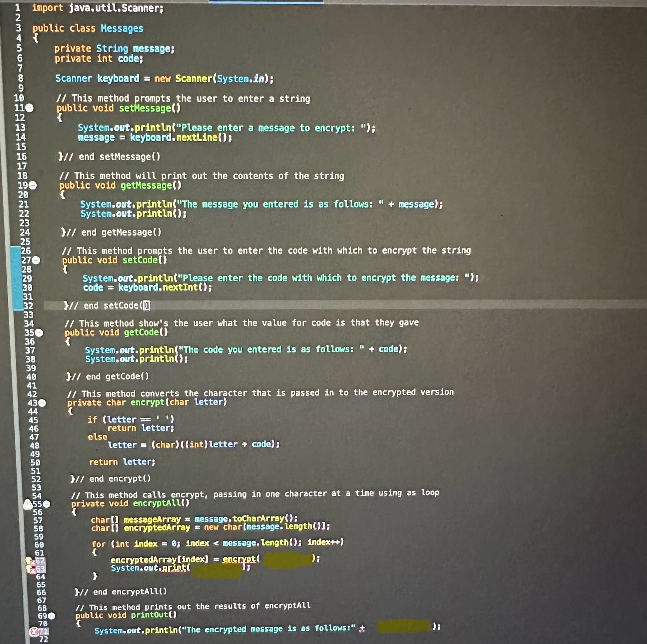The height and width of the screenshot is (644, 647).
Task: Collapse the printOut method fold marker
Action: [51, 615]
